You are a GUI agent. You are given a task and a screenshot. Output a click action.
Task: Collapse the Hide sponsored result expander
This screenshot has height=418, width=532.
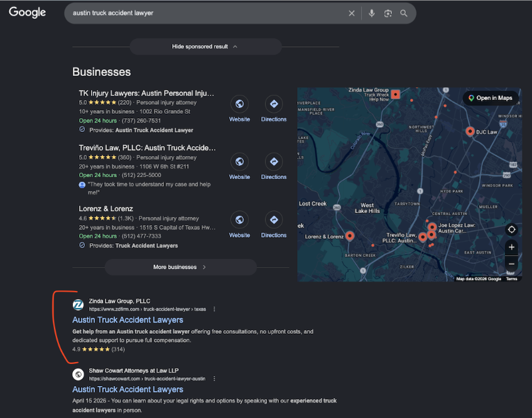205,47
